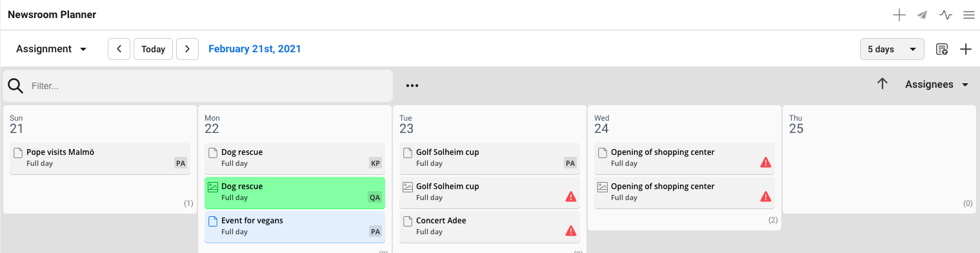The width and height of the screenshot is (980, 253).
Task: Click the paper plane send icon
Action: [923, 15]
